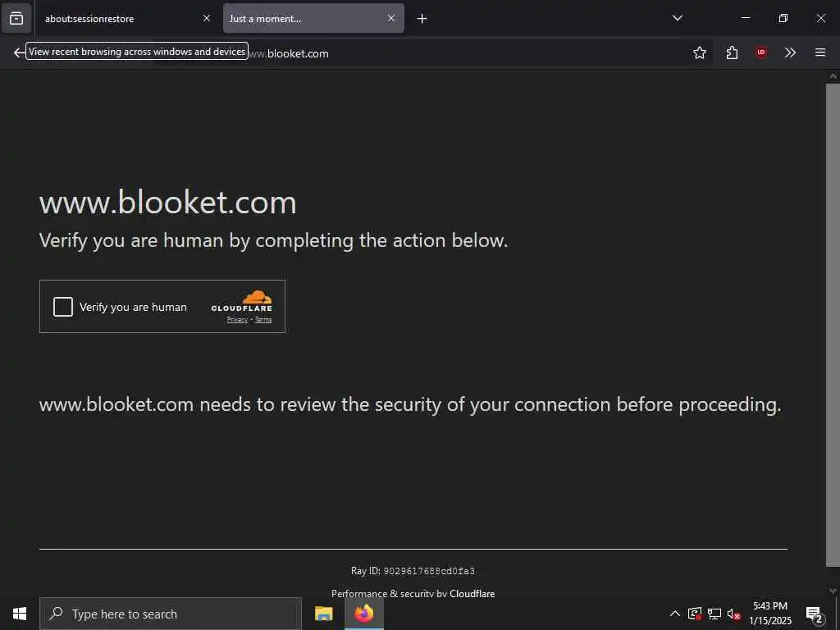The image size is (840, 630).
Task: Open the notification center icon
Action: point(814,614)
